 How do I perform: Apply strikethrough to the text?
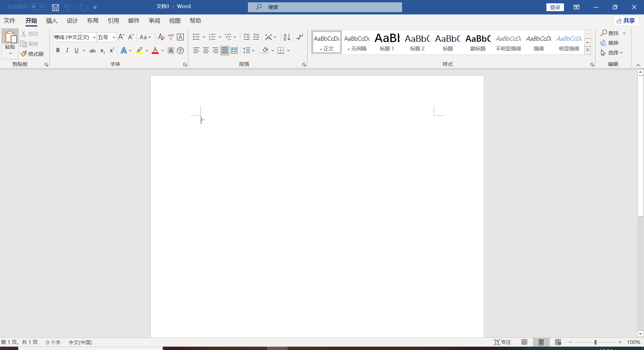93,50
